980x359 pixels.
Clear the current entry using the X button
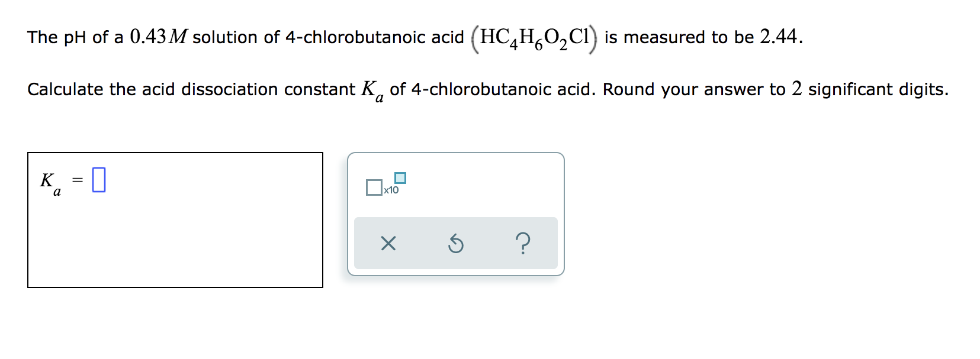click(x=389, y=244)
